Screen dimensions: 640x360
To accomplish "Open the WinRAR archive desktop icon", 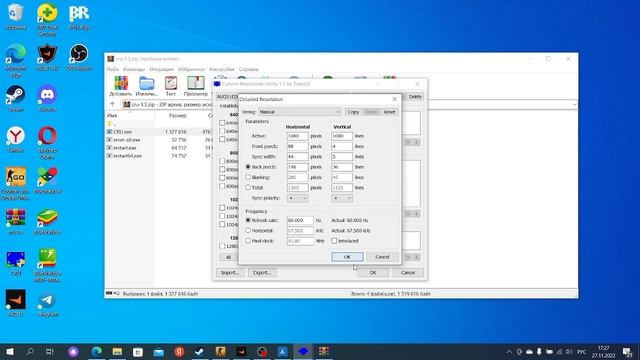I will point(16,221).
